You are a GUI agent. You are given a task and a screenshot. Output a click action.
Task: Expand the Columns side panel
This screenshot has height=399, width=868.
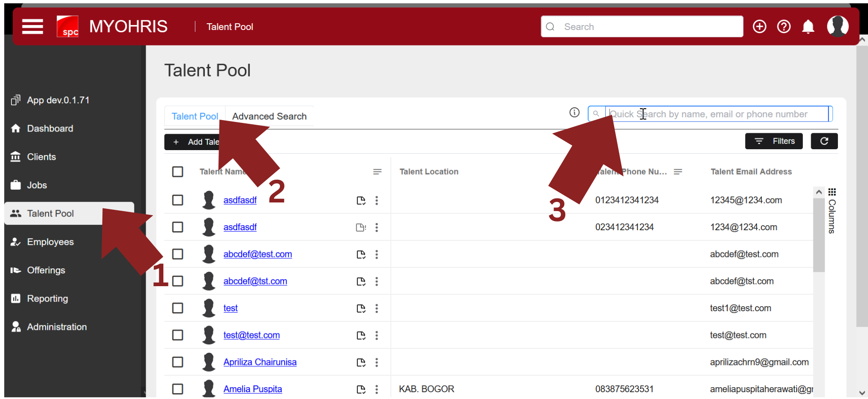832,212
